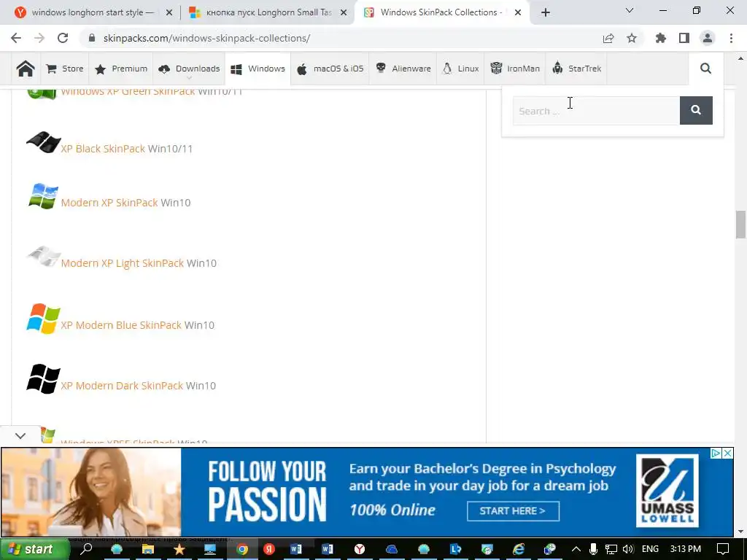
Task: Click the XP Modern Blue logo thumbnail
Action: click(x=43, y=319)
